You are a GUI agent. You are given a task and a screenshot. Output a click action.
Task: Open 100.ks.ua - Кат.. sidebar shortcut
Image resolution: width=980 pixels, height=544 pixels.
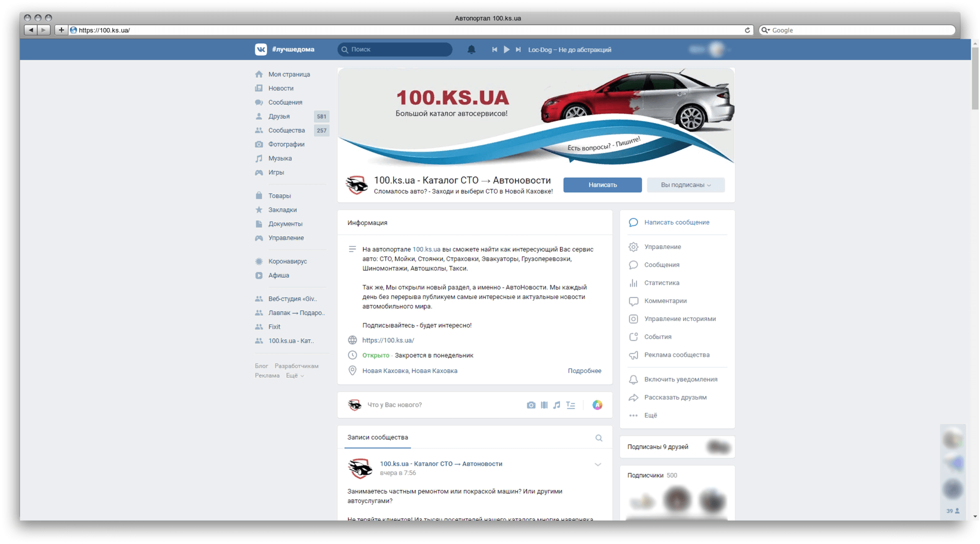(291, 341)
